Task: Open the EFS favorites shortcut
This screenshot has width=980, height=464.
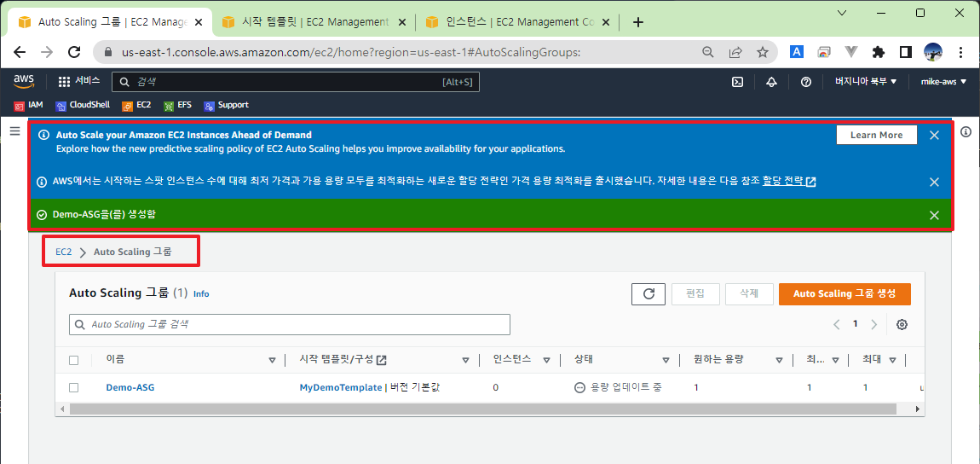Action: [x=177, y=105]
